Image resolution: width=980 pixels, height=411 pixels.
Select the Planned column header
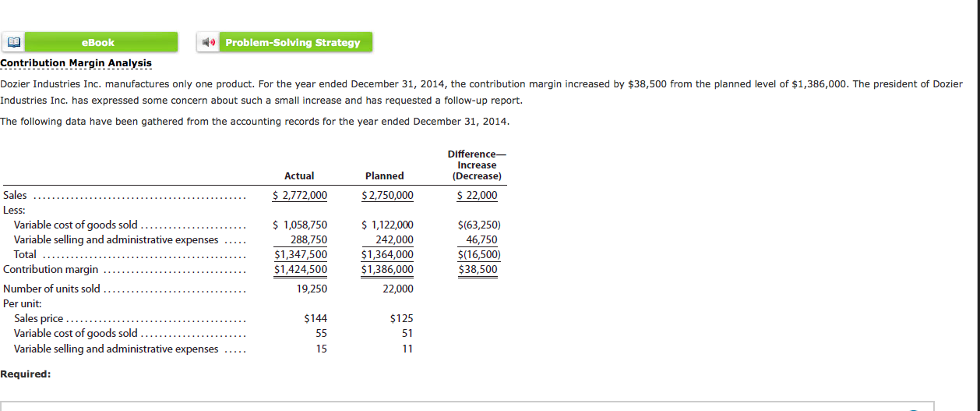385,176
